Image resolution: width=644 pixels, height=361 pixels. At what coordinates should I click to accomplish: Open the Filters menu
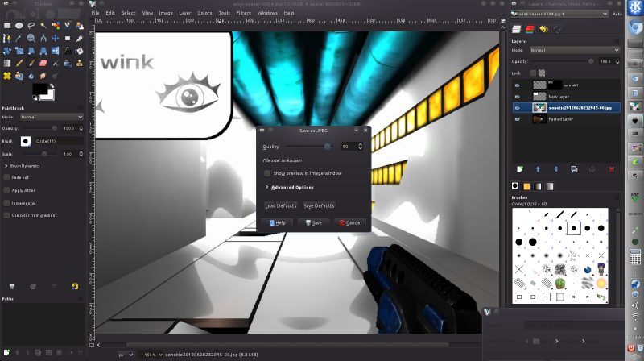click(244, 13)
